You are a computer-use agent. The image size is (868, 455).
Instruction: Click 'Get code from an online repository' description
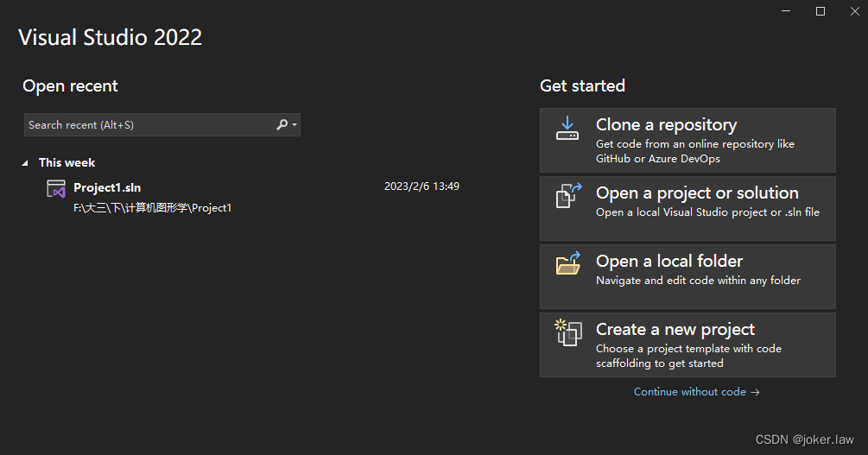coord(694,151)
